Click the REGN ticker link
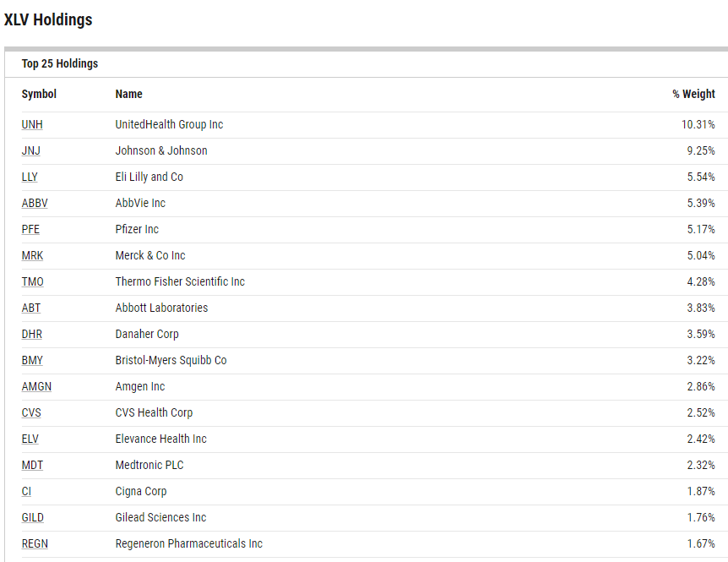Viewport: 728px width, 562px height. click(x=35, y=544)
